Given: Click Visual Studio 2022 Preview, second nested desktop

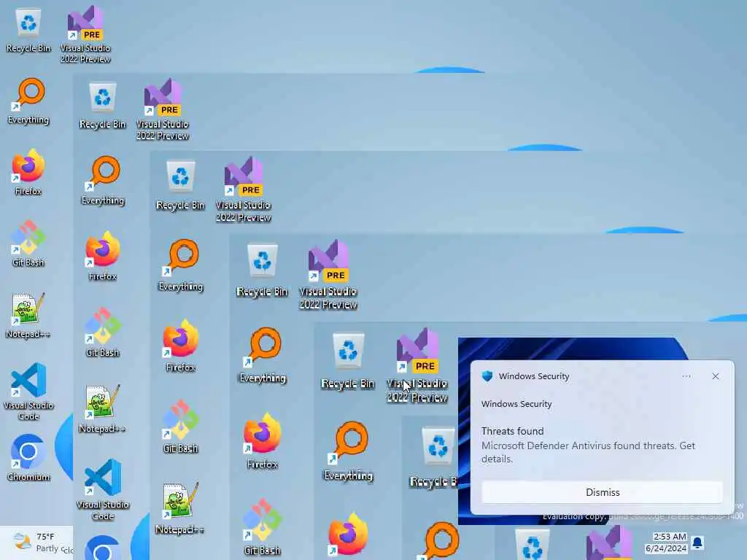Looking at the screenshot, I should 163,109.
